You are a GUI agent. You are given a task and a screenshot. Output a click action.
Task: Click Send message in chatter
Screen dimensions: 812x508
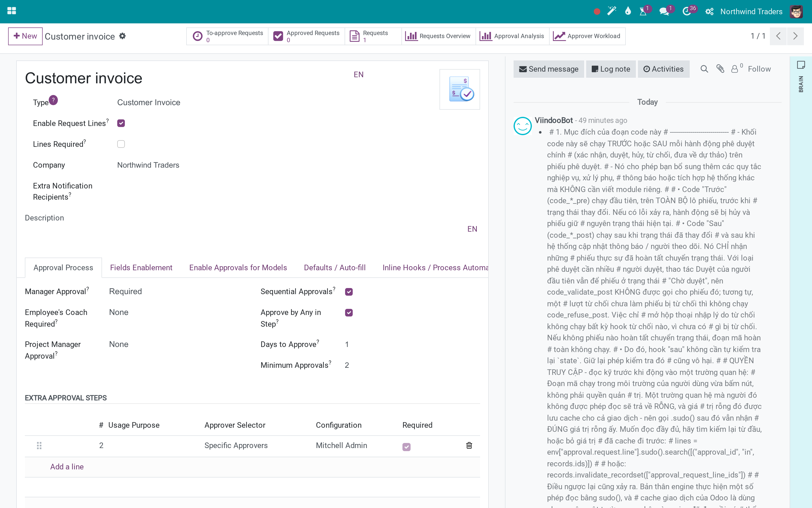(x=549, y=69)
